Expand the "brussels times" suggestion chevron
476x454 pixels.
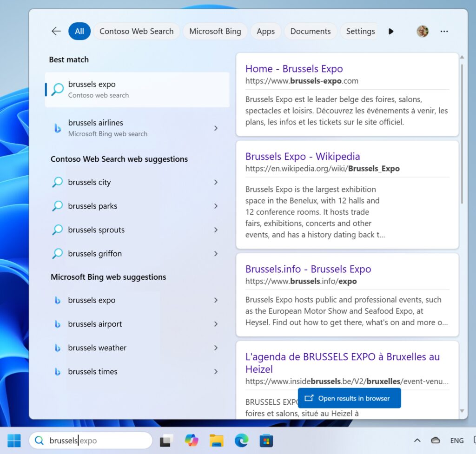pos(216,371)
